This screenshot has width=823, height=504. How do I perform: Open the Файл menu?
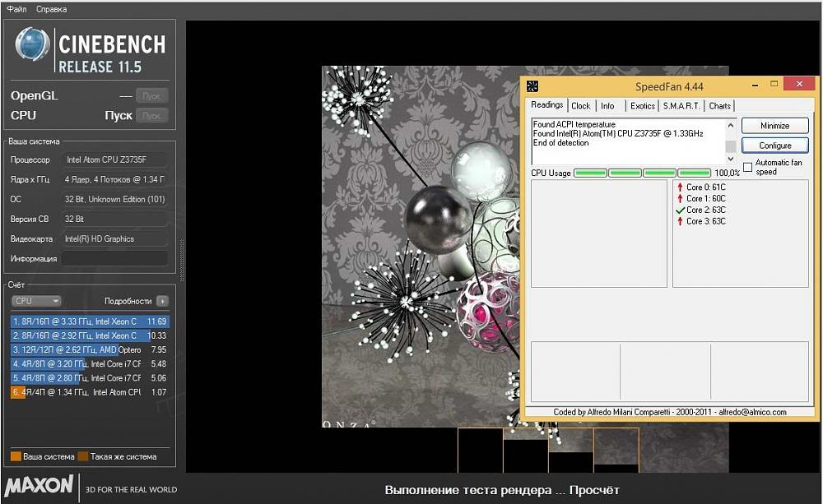[16, 9]
